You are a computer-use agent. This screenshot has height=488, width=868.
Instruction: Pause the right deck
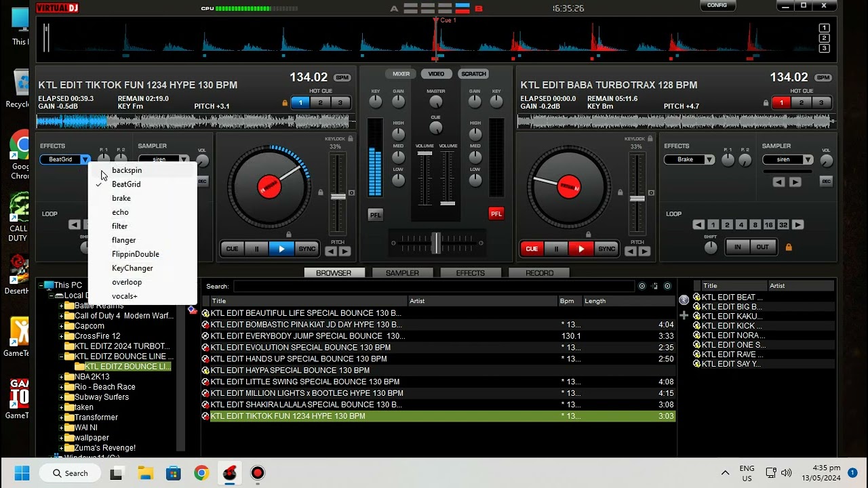556,249
